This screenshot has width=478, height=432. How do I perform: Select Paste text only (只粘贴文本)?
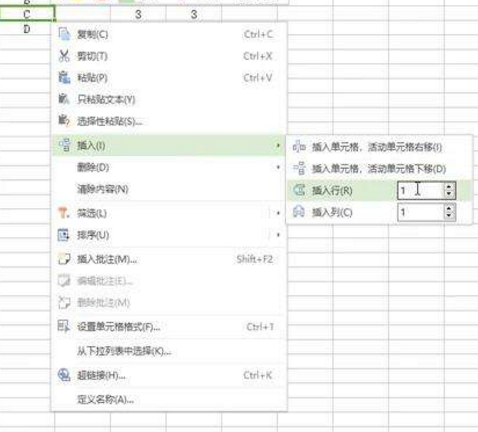tap(169, 99)
